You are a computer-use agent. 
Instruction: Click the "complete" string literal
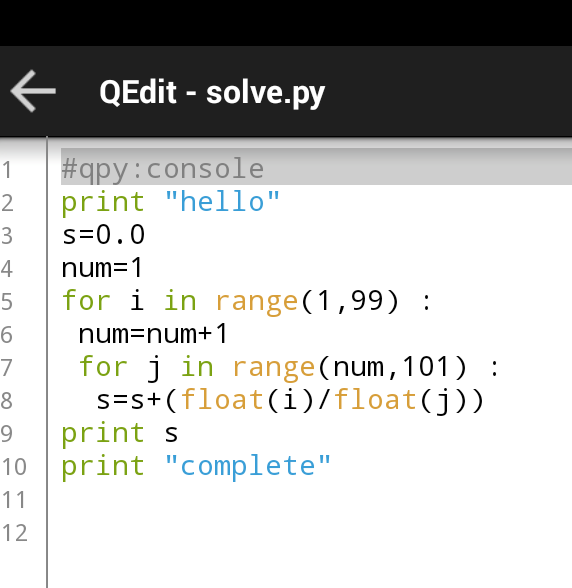[248, 466]
